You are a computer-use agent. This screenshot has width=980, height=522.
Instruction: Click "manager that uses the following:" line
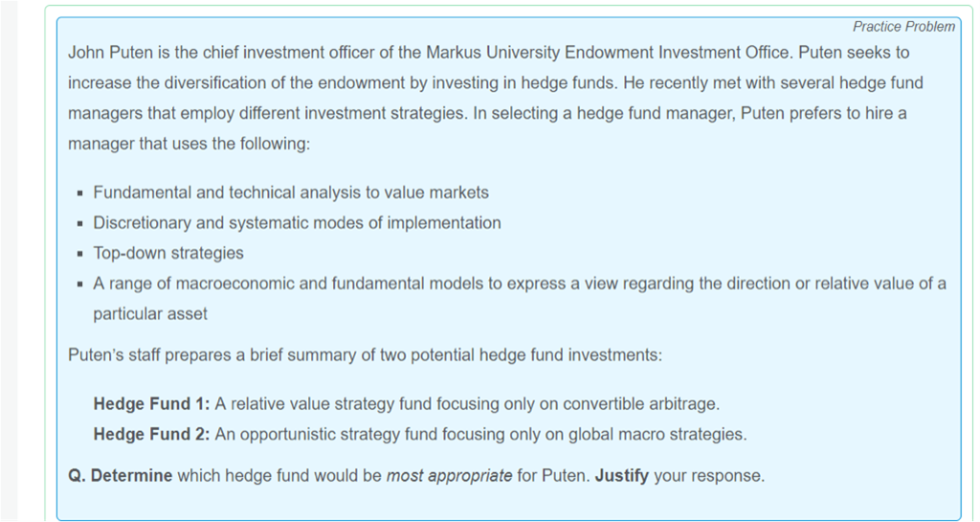[x=189, y=143]
